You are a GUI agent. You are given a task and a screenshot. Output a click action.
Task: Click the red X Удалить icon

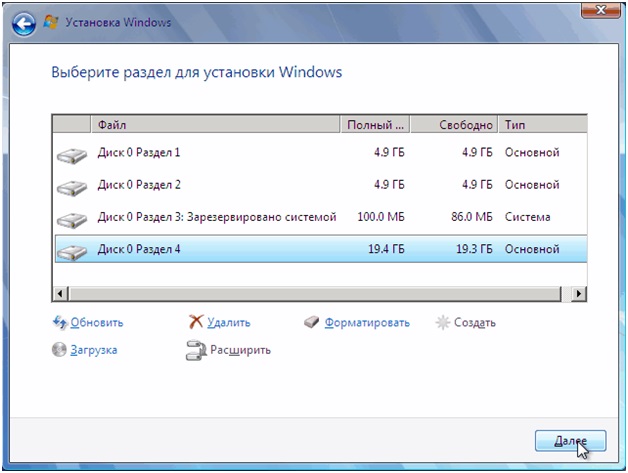tap(196, 323)
